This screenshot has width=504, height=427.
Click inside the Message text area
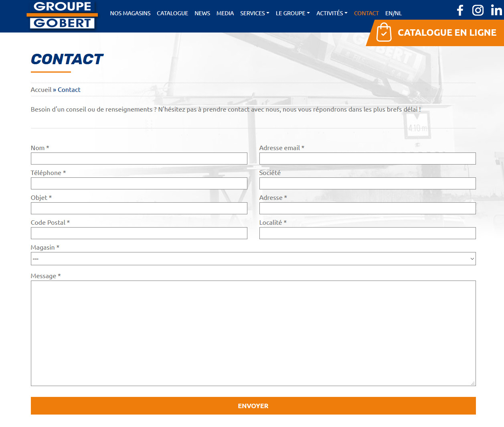253,333
